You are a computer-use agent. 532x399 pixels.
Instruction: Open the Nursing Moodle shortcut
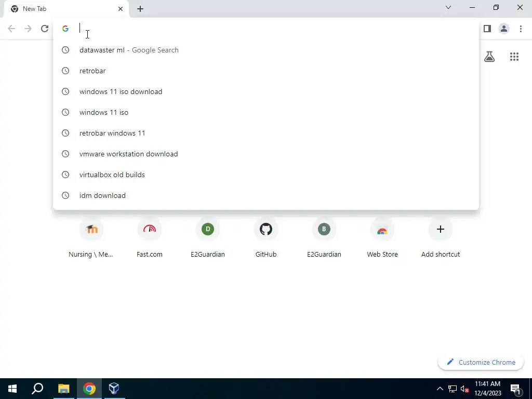click(x=91, y=238)
